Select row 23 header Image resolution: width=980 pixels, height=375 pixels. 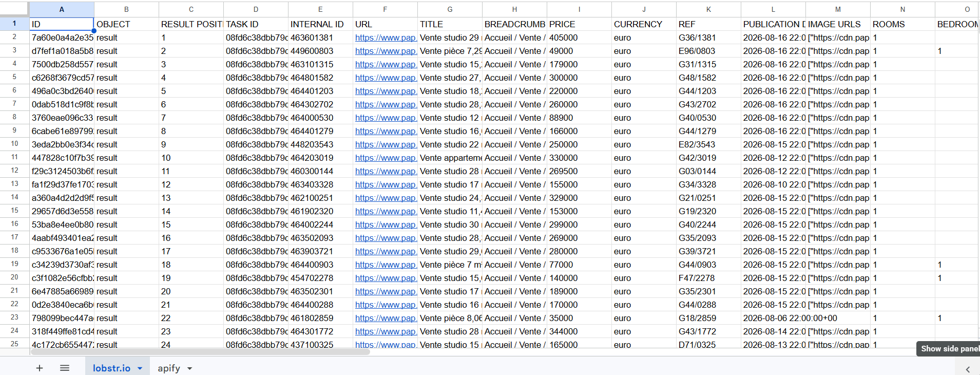click(x=14, y=317)
